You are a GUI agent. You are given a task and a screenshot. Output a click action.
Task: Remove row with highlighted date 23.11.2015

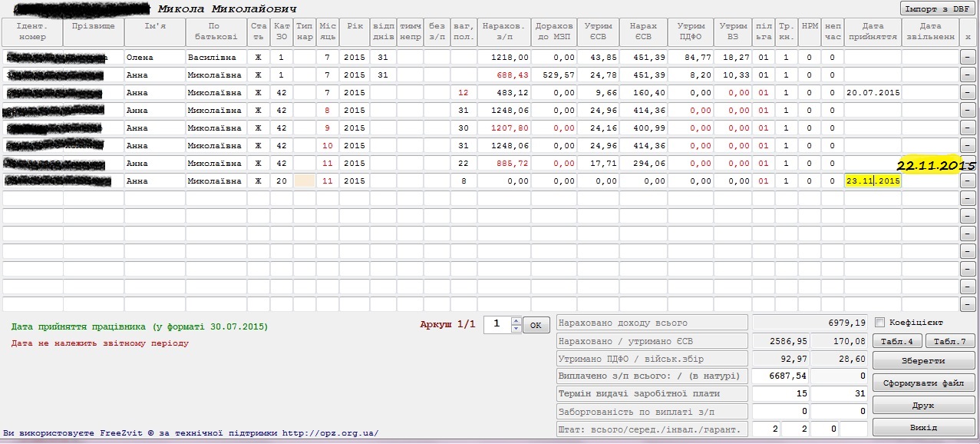[x=968, y=181]
